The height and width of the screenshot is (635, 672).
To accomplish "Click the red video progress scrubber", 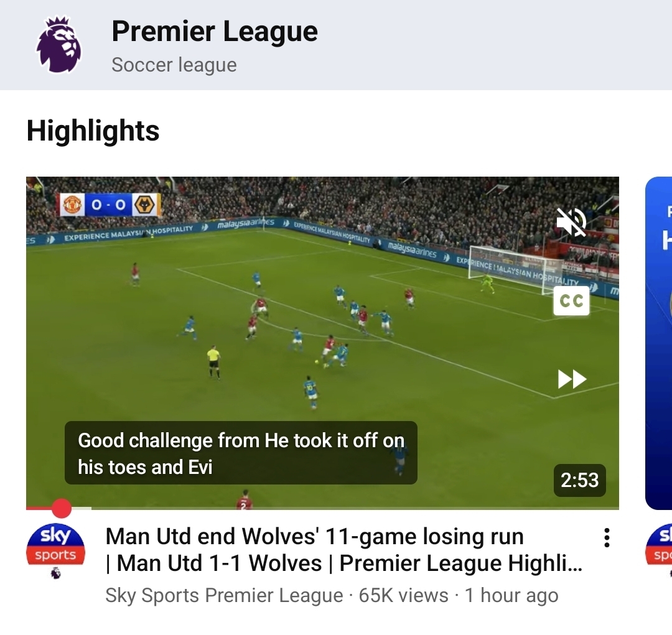I will point(61,509).
